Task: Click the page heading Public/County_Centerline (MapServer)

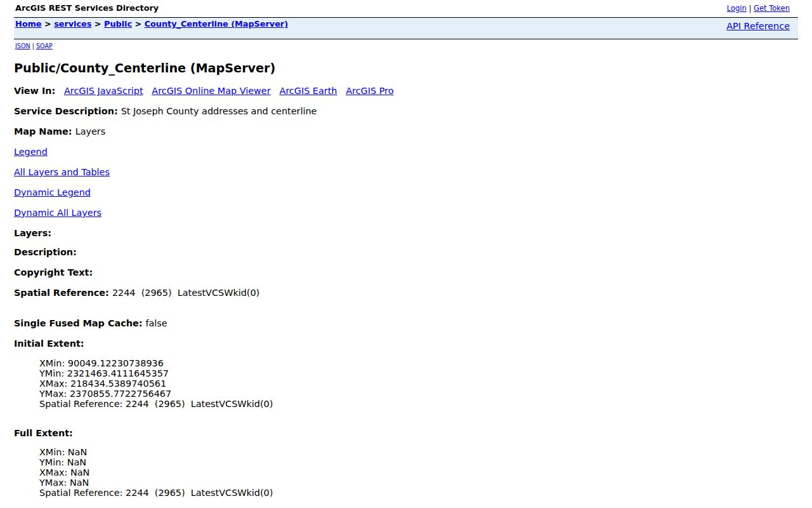Action: tap(145, 69)
